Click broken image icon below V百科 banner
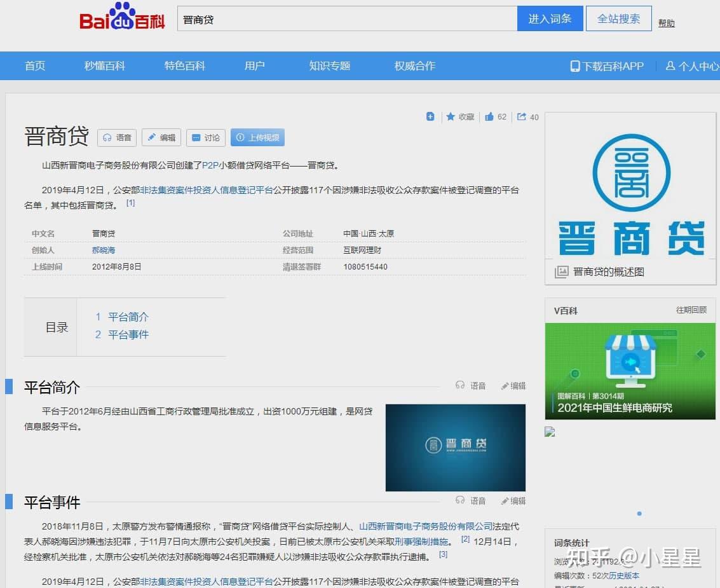The width and height of the screenshot is (720, 588). (550, 432)
